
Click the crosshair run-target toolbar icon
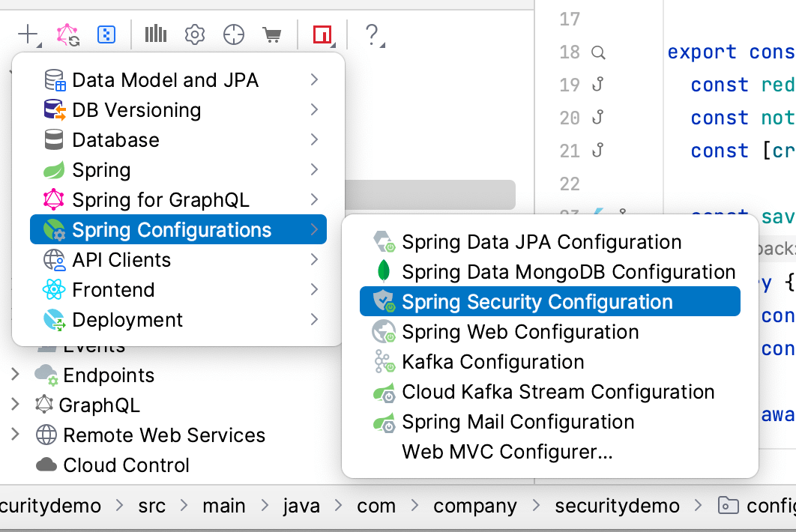(x=233, y=34)
